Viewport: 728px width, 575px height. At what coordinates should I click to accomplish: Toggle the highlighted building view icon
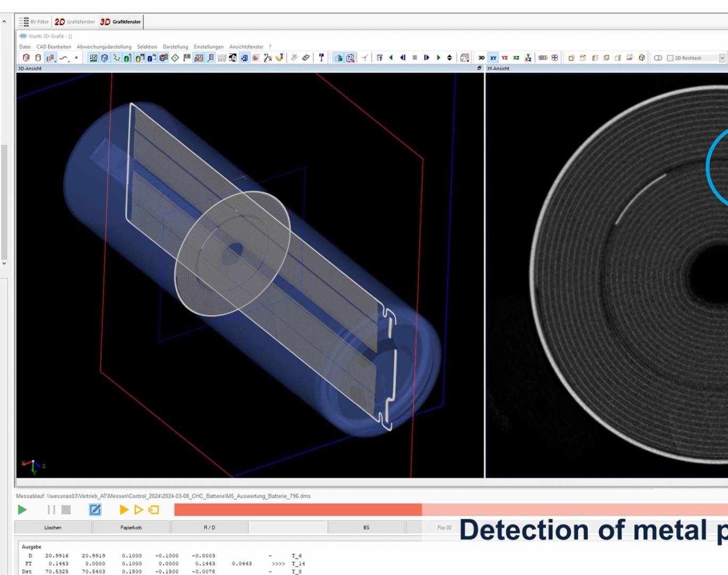(338, 57)
